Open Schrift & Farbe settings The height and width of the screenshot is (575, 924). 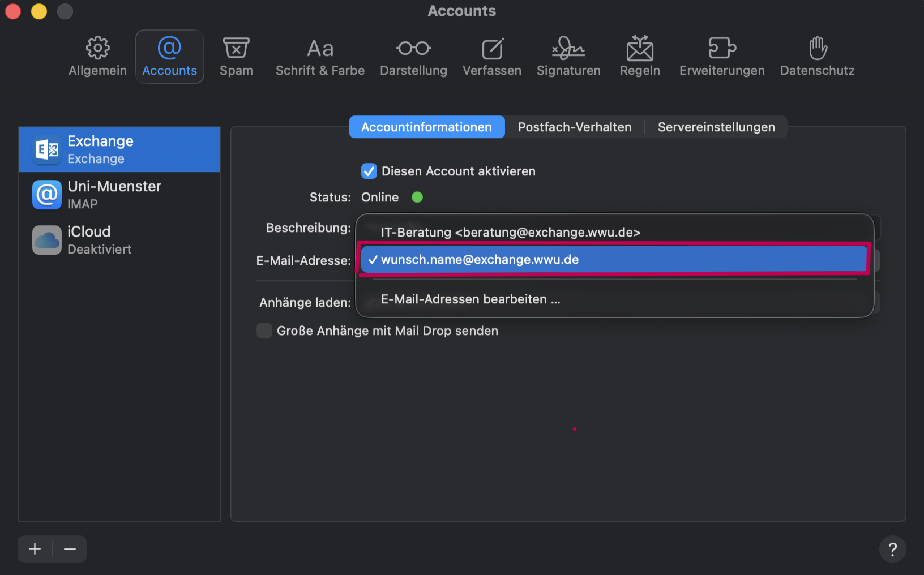point(320,57)
